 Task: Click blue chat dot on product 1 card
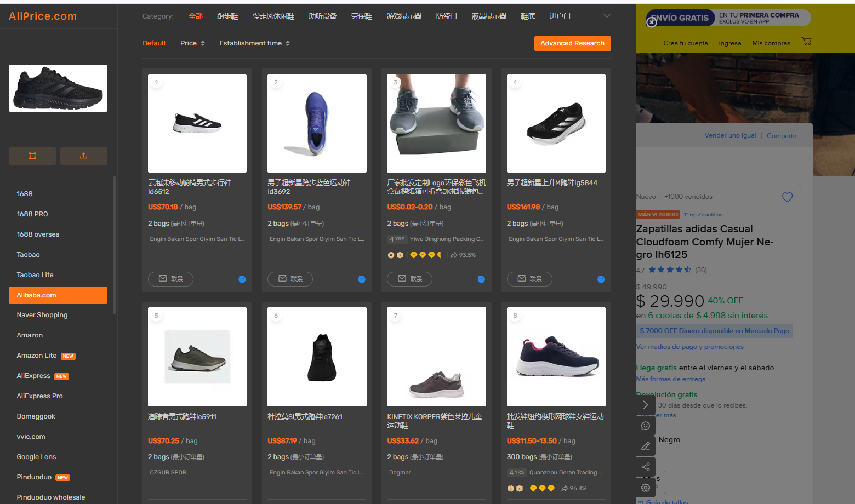coord(242,279)
